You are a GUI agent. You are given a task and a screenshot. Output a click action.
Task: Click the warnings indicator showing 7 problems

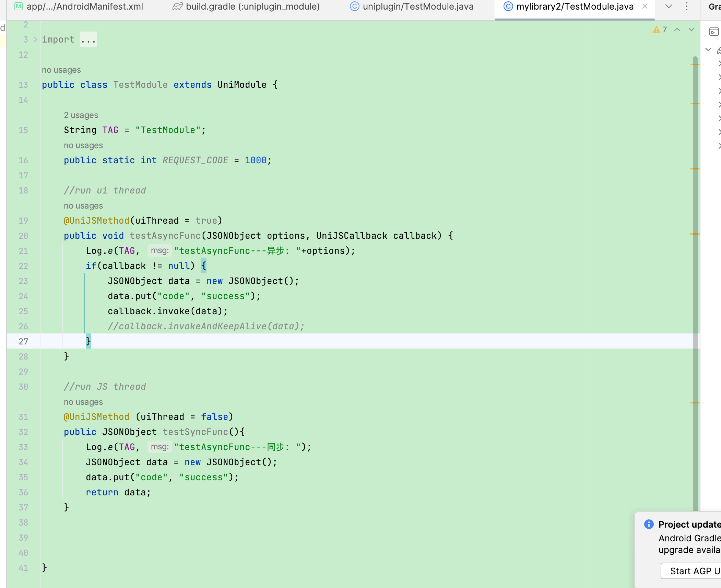pyautogui.click(x=660, y=30)
